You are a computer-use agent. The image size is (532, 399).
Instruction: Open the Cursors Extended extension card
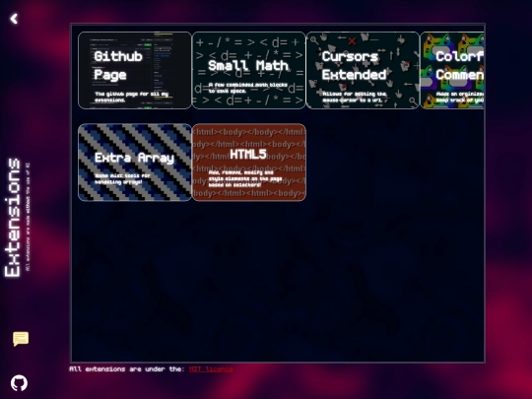(363, 70)
